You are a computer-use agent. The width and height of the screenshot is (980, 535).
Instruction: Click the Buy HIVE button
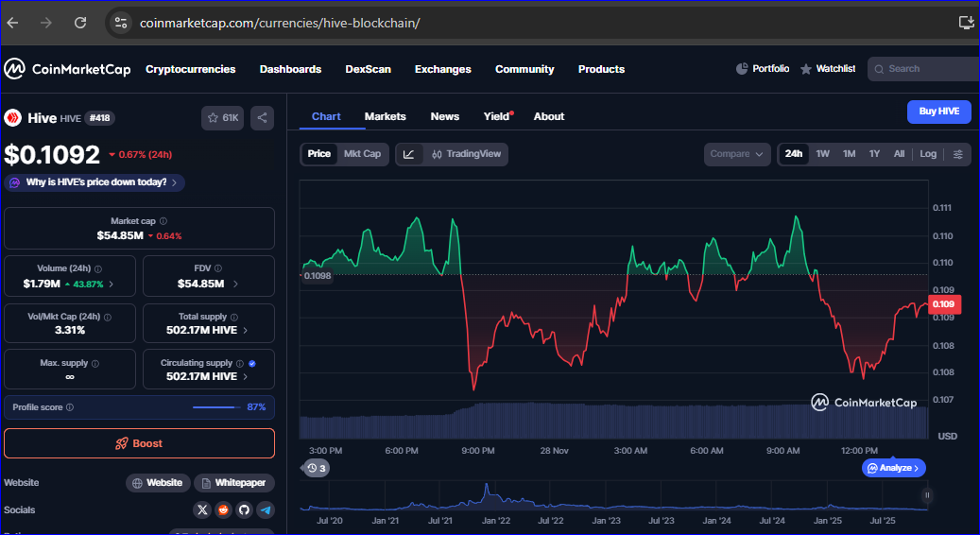click(x=938, y=112)
